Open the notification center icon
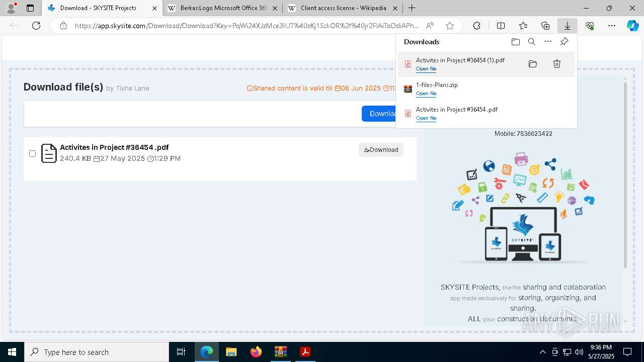This screenshot has height=362, width=644. click(627, 352)
